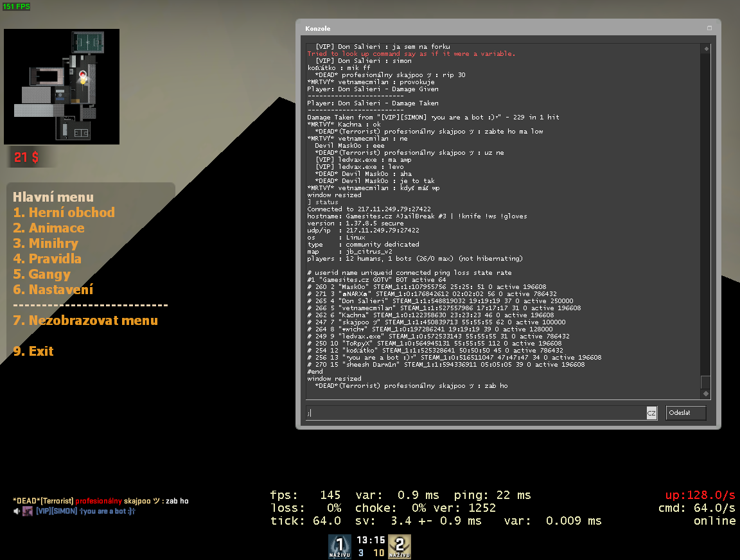This screenshot has width=740, height=560.
Task: Click Exit in the main menu
Action: coord(33,351)
